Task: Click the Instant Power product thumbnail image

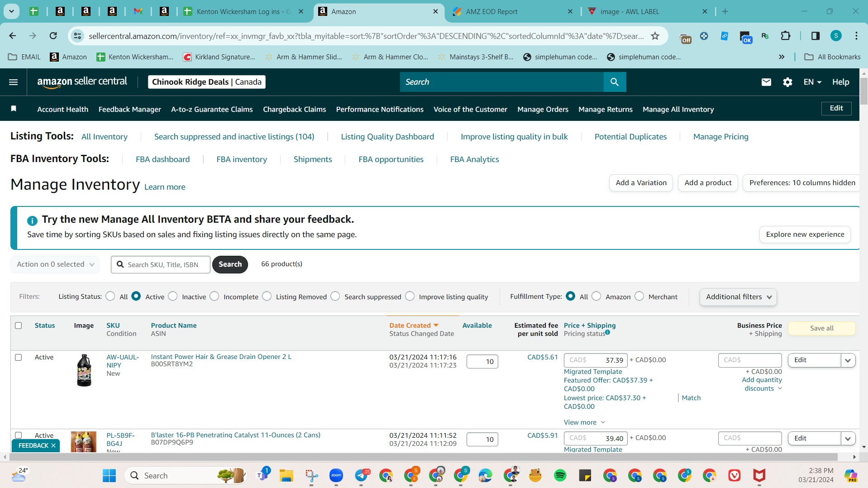Action: click(x=84, y=370)
